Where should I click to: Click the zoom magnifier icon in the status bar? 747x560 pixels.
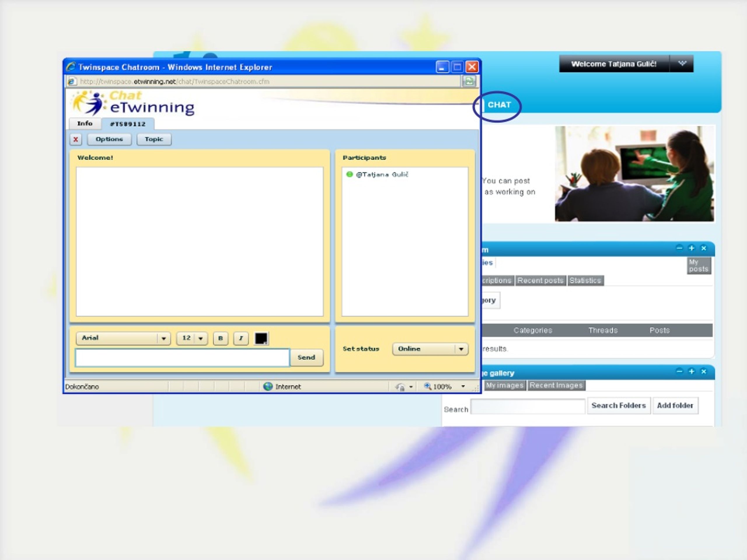click(x=427, y=386)
